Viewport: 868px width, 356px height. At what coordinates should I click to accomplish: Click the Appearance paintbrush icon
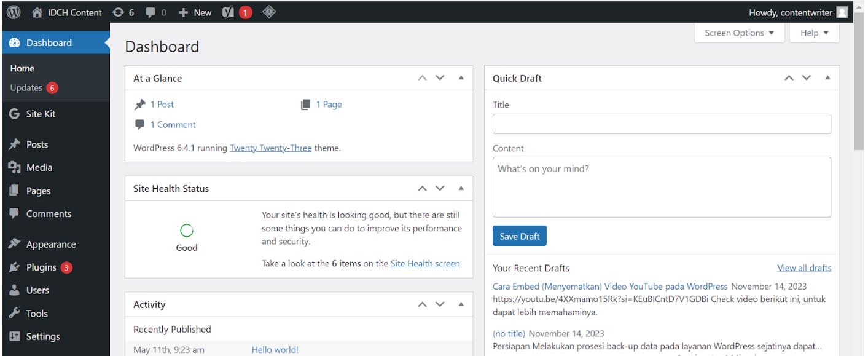point(14,244)
